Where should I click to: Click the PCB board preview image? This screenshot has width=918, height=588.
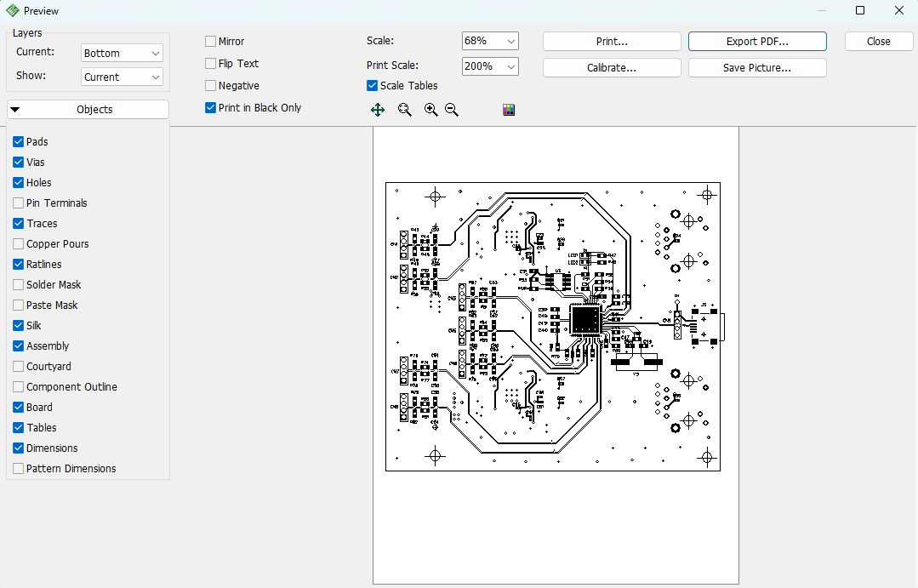(553, 326)
